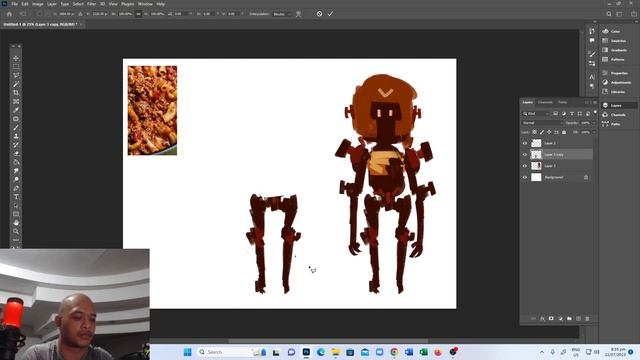Image resolution: width=640 pixels, height=360 pixels.
Task: Toggle lock transparent pixels
Action: [534, 132]
